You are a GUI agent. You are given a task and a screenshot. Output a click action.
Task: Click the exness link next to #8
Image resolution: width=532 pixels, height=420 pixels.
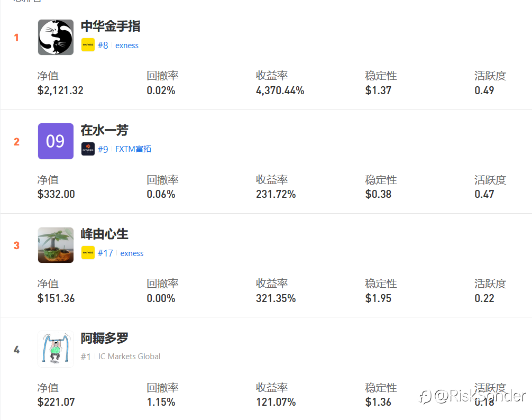[x=127, y=45]
